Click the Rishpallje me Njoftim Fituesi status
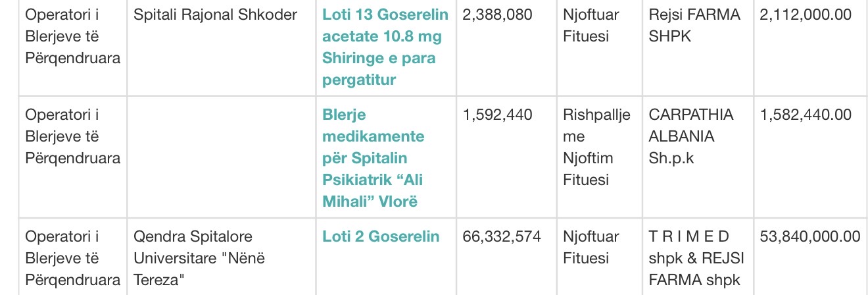Viewport: 868px width, 295px height. (596, 147)
